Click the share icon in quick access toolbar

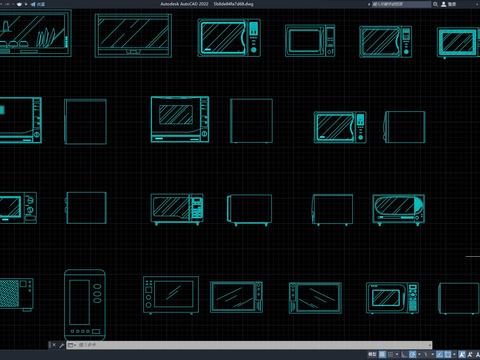click(33, 4)
